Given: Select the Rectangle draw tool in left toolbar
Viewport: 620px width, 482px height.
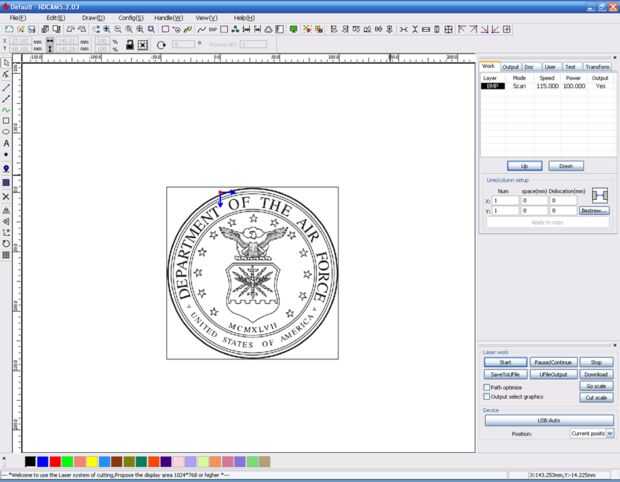Looking at the screenshot, I should coord(6,121).
